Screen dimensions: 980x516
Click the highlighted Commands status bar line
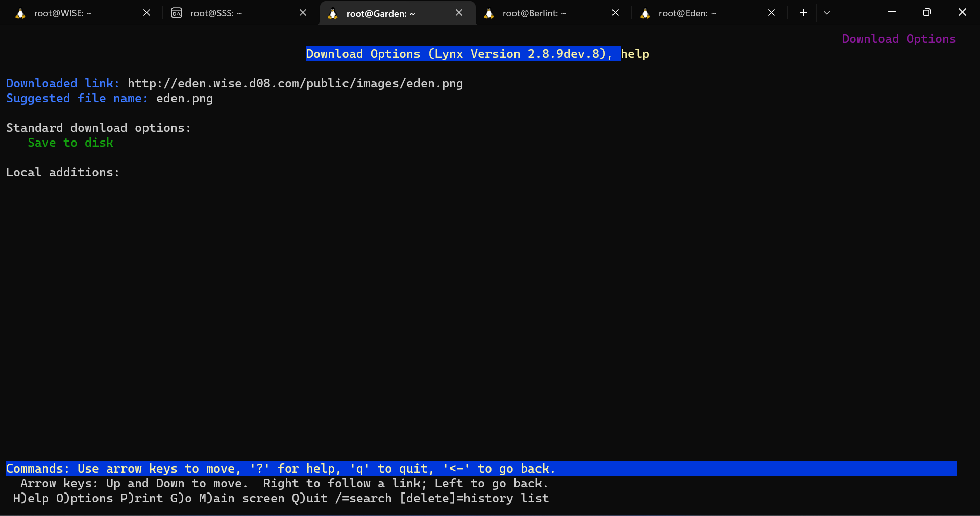coord(281,468)
